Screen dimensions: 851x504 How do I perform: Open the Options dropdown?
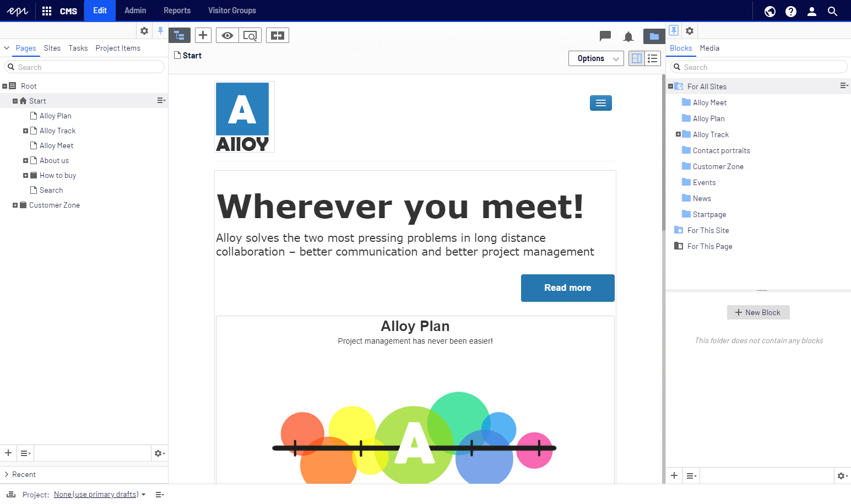tap(596, 58)
